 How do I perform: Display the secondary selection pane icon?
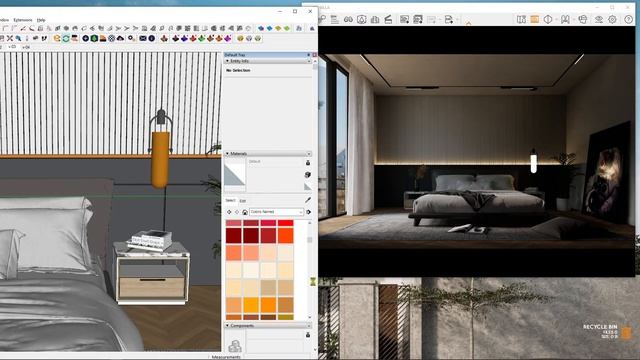308,163
